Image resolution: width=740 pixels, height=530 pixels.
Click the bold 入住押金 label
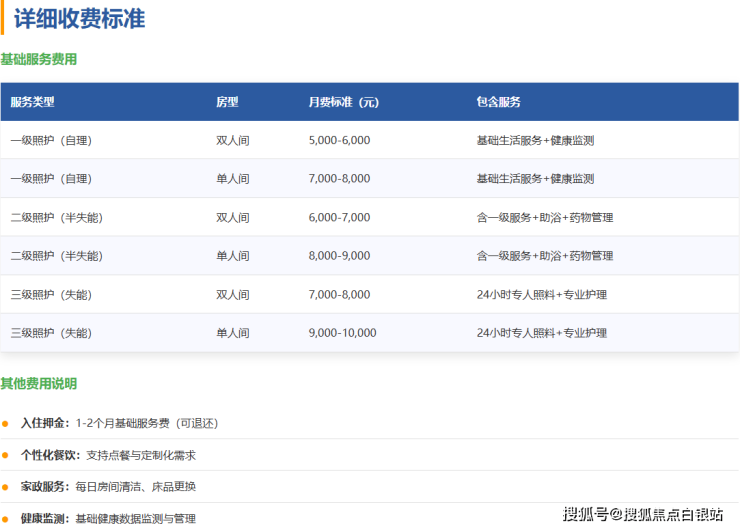45,423
